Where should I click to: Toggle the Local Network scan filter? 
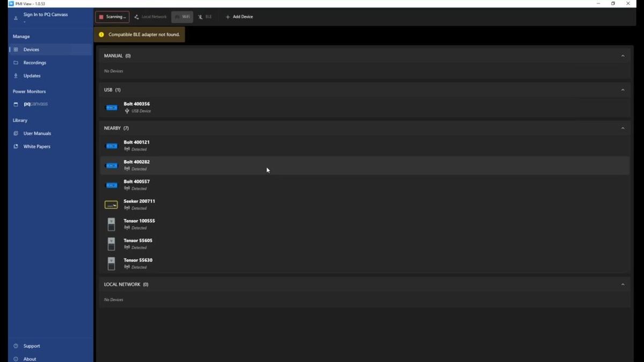tap(150, 17)
